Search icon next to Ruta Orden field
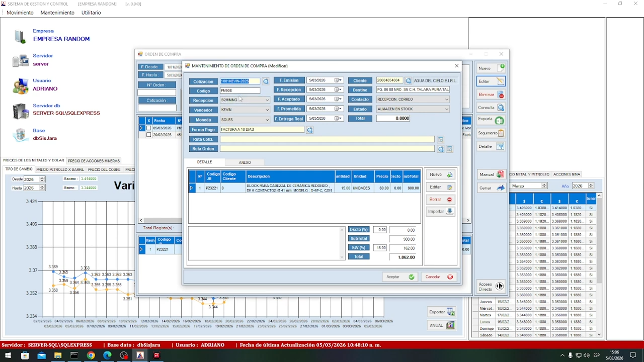The width and height of the screenshot is (644, 362). [x=441, y=149]
